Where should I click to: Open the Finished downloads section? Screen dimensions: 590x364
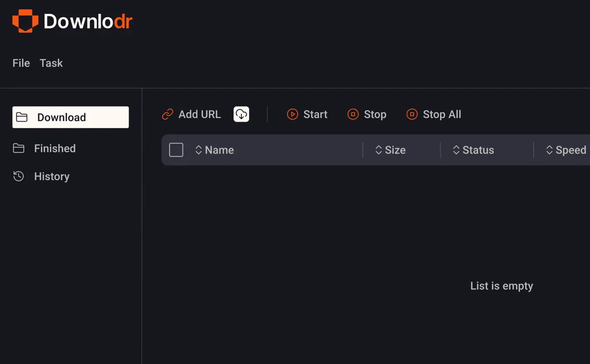[55, 148]
